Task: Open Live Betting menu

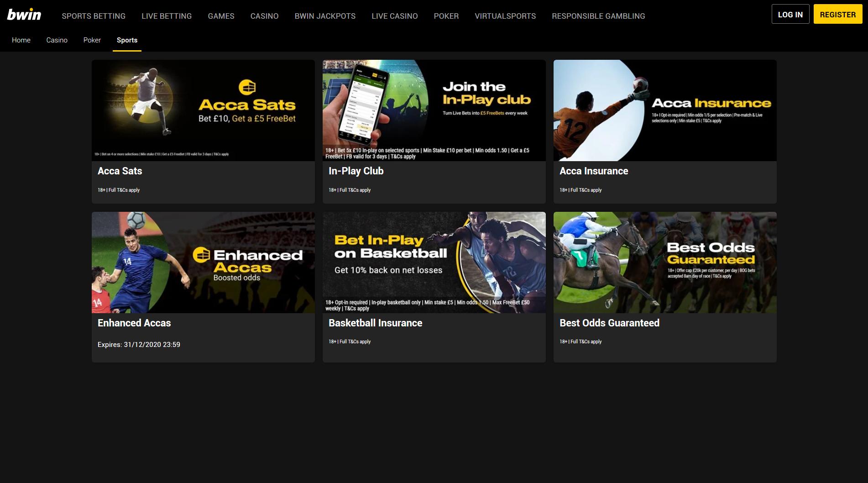Action: click(167, 16)
